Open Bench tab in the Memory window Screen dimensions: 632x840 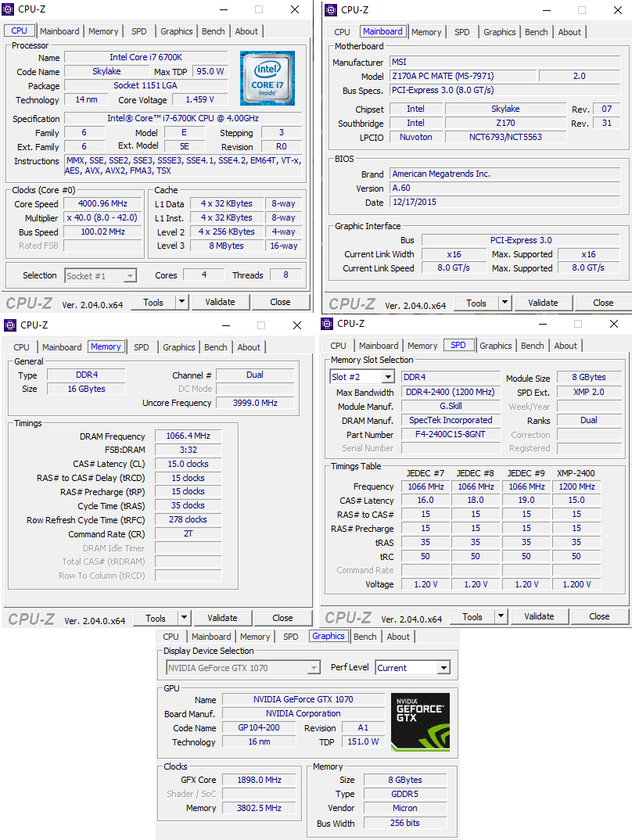216,347
